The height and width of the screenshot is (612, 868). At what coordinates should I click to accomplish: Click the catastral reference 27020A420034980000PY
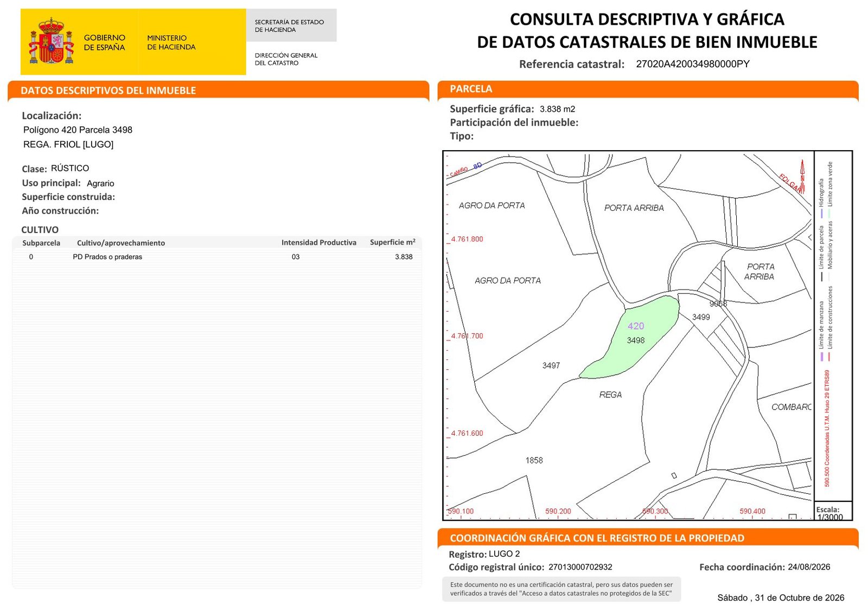[693, 64]
